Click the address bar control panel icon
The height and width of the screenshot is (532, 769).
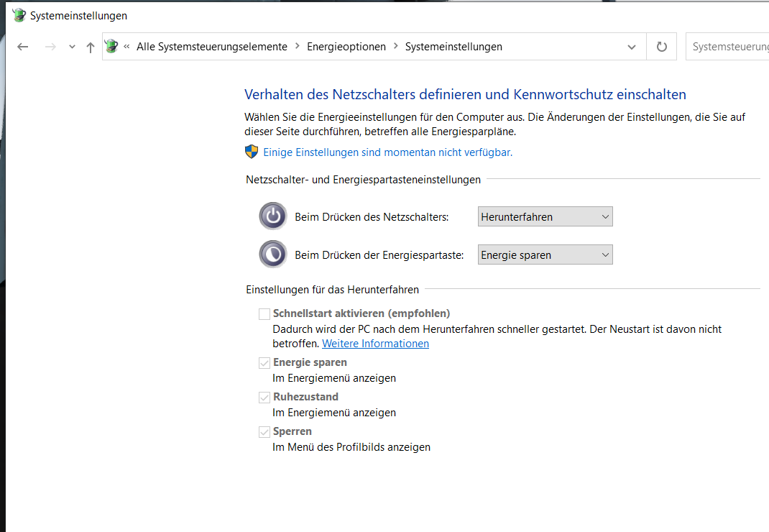click(x=112, y=46)
